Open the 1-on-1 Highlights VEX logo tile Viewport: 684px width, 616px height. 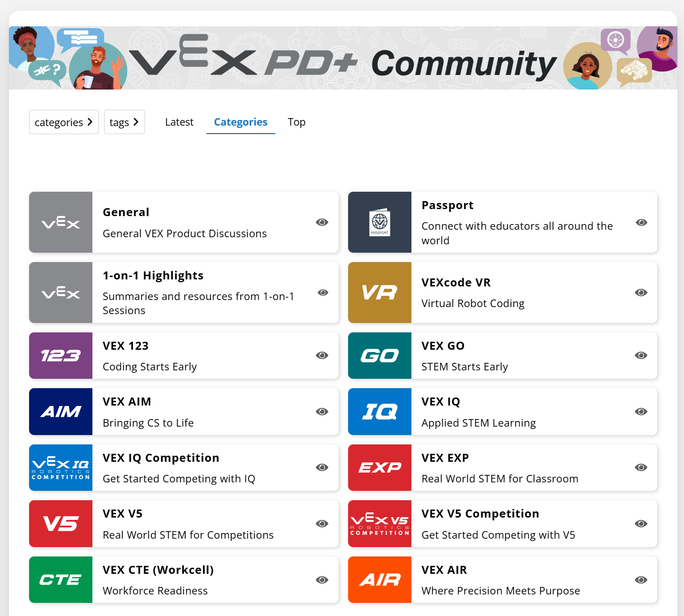coord(61,293)
